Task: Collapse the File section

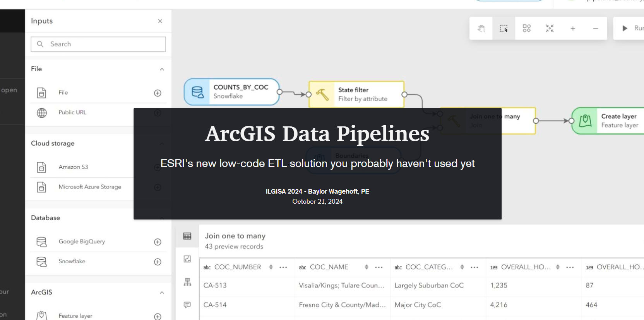Action: click(x=162, y=69)
